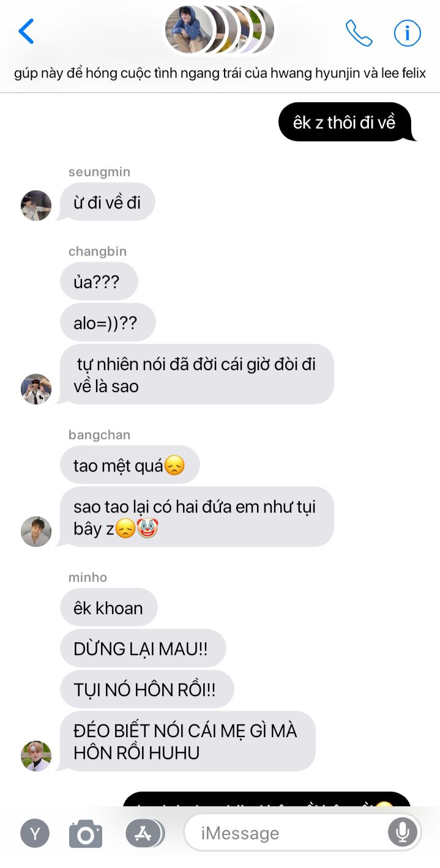Tap the microphone dictation icon

[x=402, y=833]
